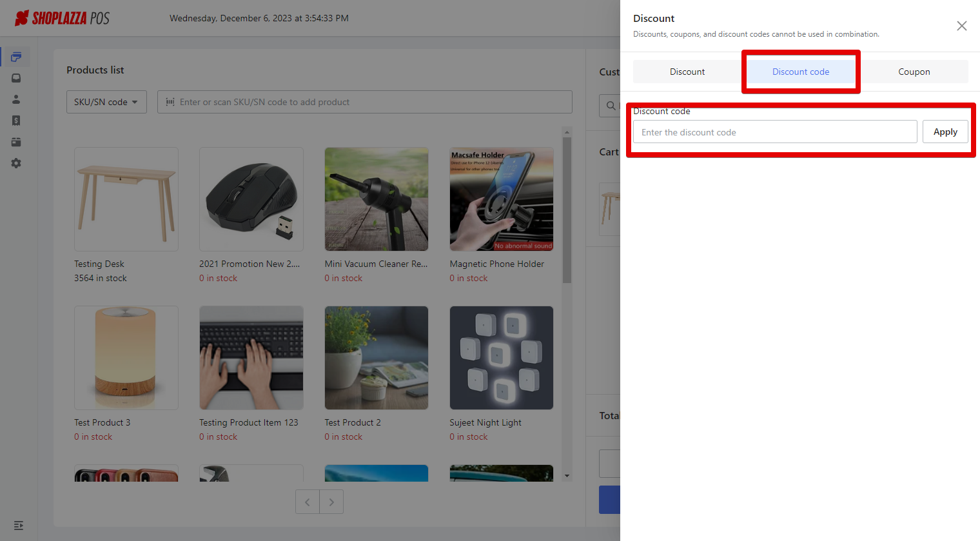The image size is (980, 541).
Task: Apply the discount code
Action: point(945,132)
